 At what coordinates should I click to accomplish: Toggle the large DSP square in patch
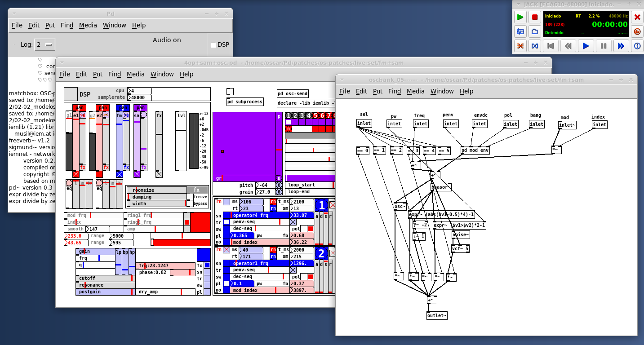click(x=71, y=94)
